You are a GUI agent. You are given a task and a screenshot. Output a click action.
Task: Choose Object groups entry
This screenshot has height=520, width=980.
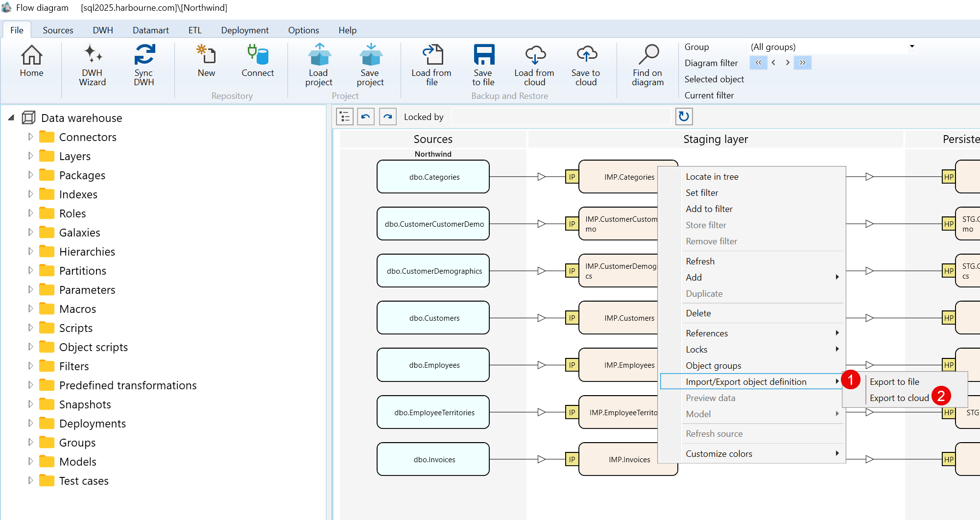point(752,366)
